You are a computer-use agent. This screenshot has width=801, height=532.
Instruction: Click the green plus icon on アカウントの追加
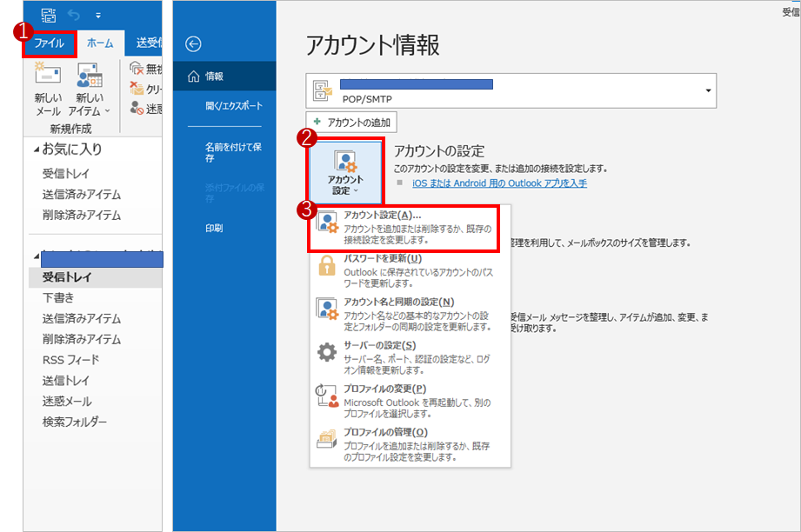click(x=317, y=122)
